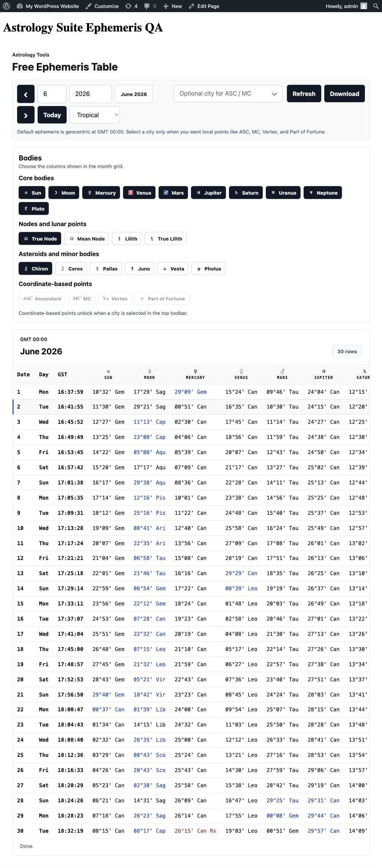Open the Tropical zodiac dropdown
The width and height of the screenshot is (382, 868).
95,115
